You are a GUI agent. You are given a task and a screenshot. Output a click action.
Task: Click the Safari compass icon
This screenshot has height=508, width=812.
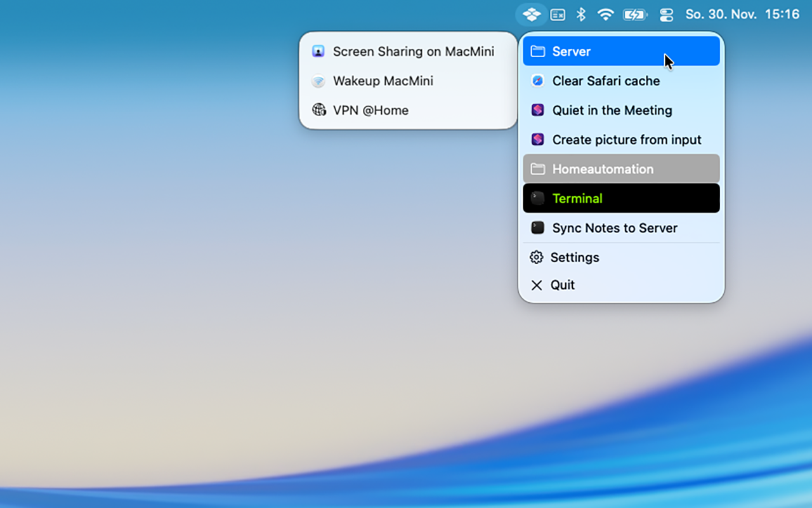[x=537, y=81]
